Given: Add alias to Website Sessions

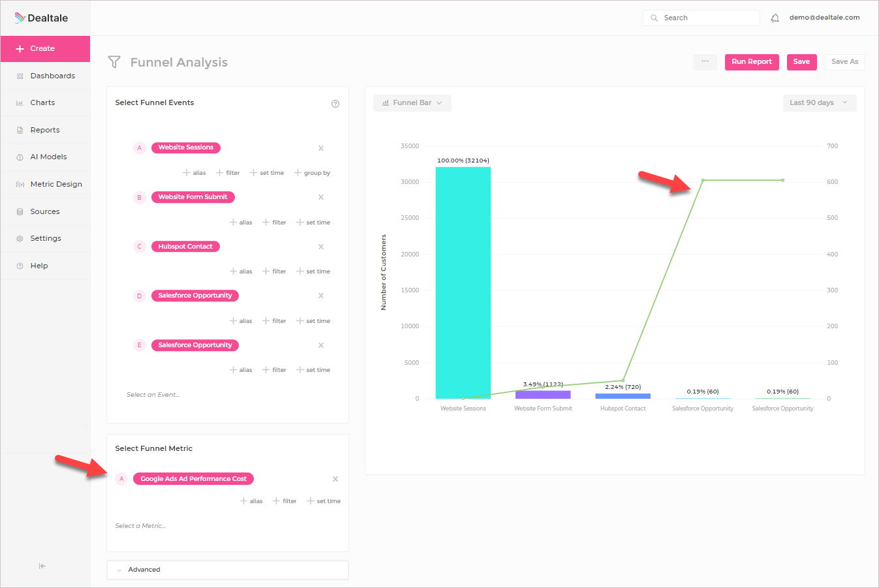Looking at the screenshot, I should tap(194, 173).
